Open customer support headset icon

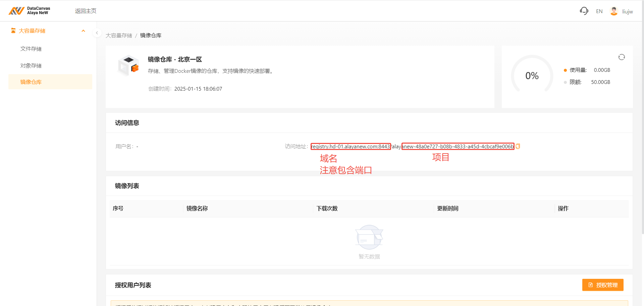[584, 11]
